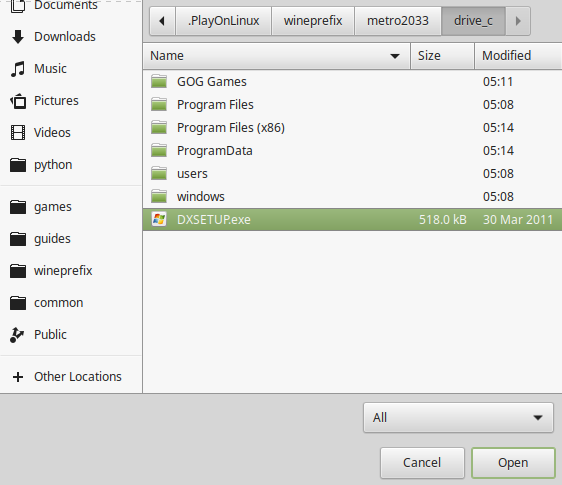Click the guides bookmark label

tap(52, 239)
